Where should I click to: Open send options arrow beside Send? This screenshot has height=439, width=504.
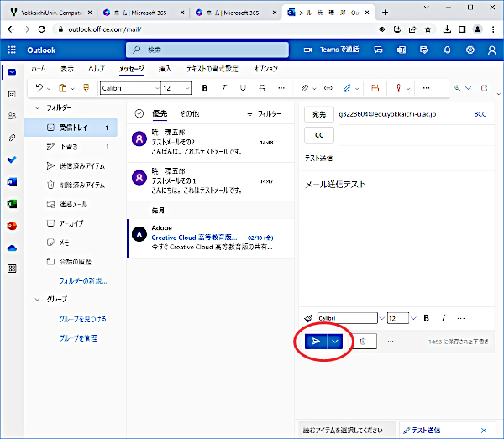pos(335,342)
